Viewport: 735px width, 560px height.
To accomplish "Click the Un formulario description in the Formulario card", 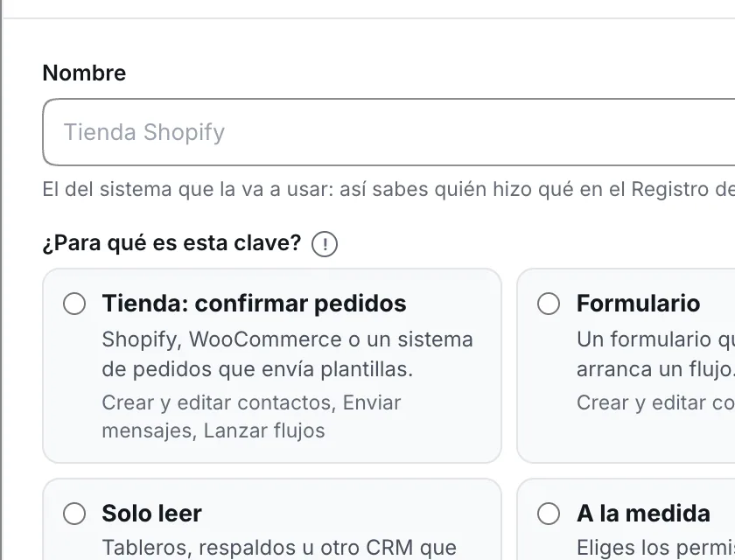I will 655,354.
